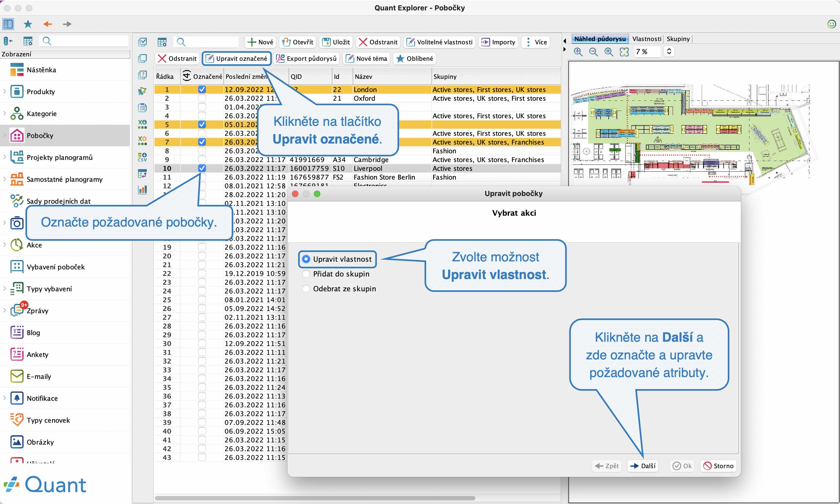Select the Odebrat ze skupin radio button

[306, 289]
